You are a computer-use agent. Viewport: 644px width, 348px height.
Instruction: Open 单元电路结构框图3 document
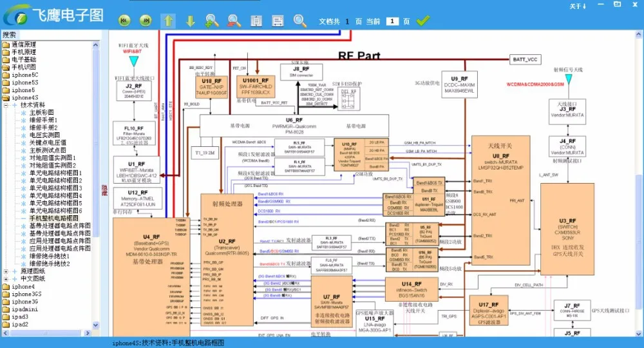pos(55,188)
